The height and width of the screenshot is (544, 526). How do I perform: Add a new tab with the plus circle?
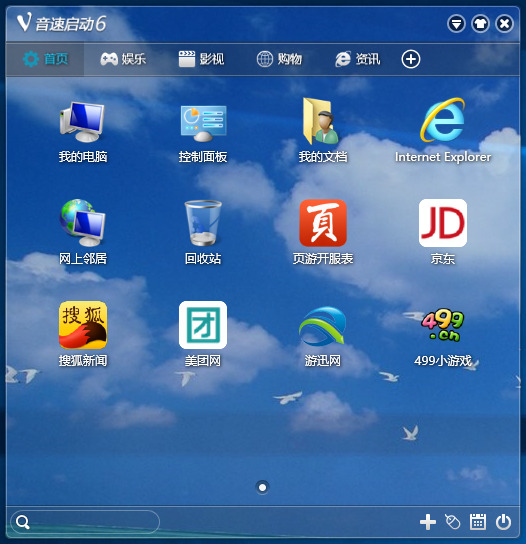(411, 59)
